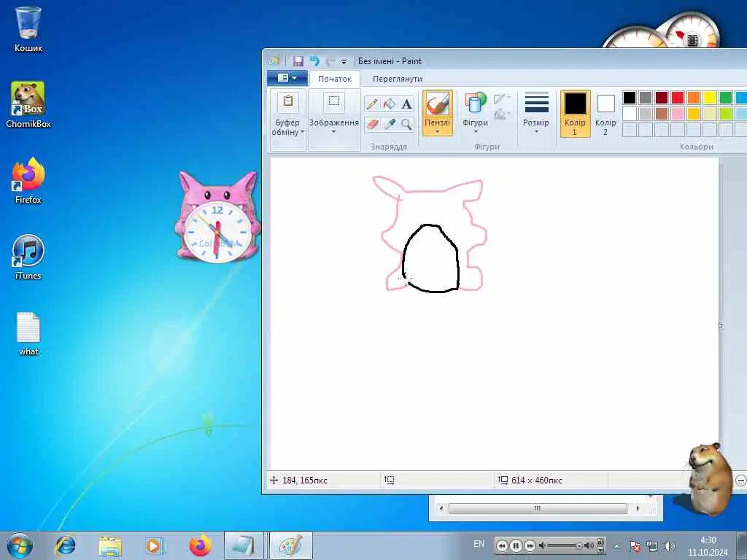Click the Зображення selection rectangle icon

point(334,101)
